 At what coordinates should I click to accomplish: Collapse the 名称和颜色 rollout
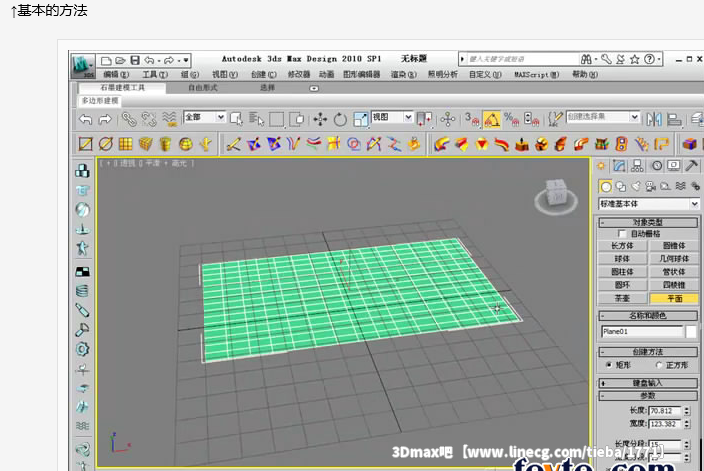(648, 316)
